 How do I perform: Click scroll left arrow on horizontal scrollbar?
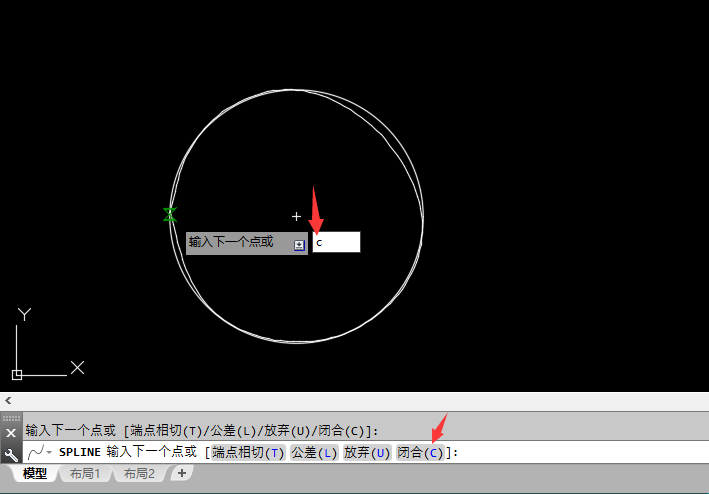[x=8, y=400]
